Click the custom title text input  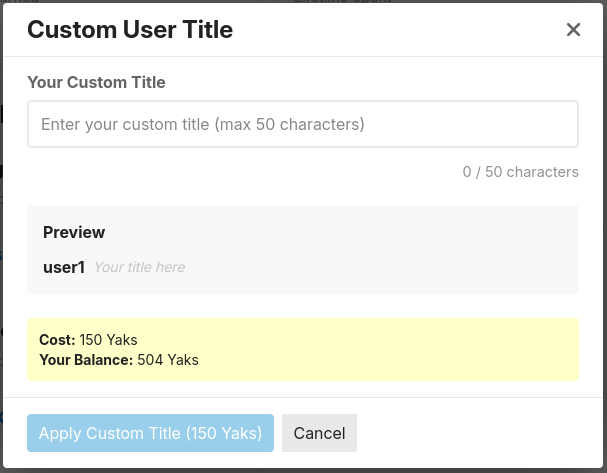[302, 125]
